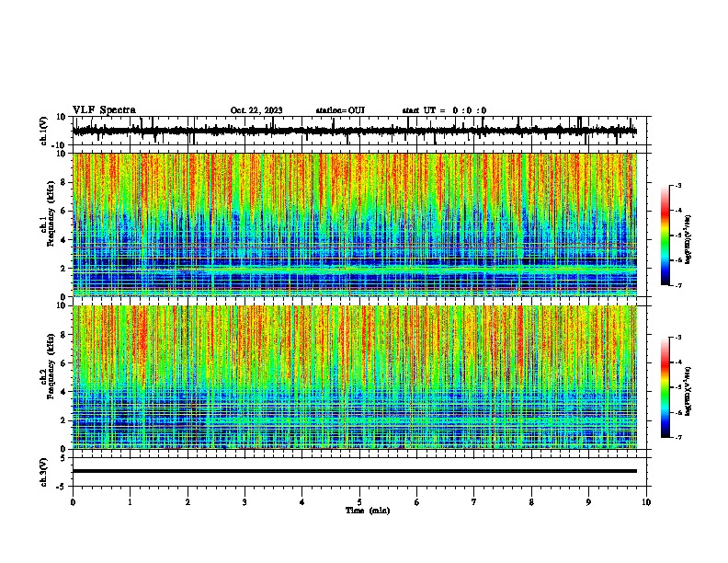This screenshot has width=728, height=563.
Task: Select the "ch.1(V)" axis label of top panel
Action: point(43,131)
